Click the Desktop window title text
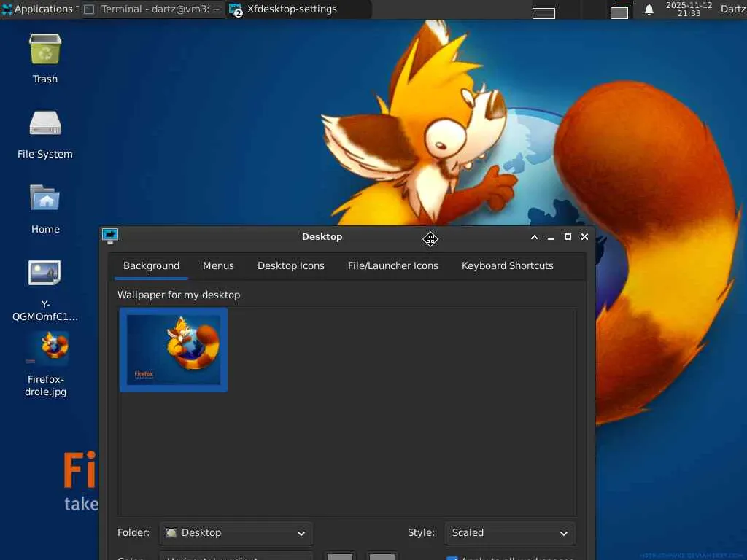 click(x=322, y=237)
